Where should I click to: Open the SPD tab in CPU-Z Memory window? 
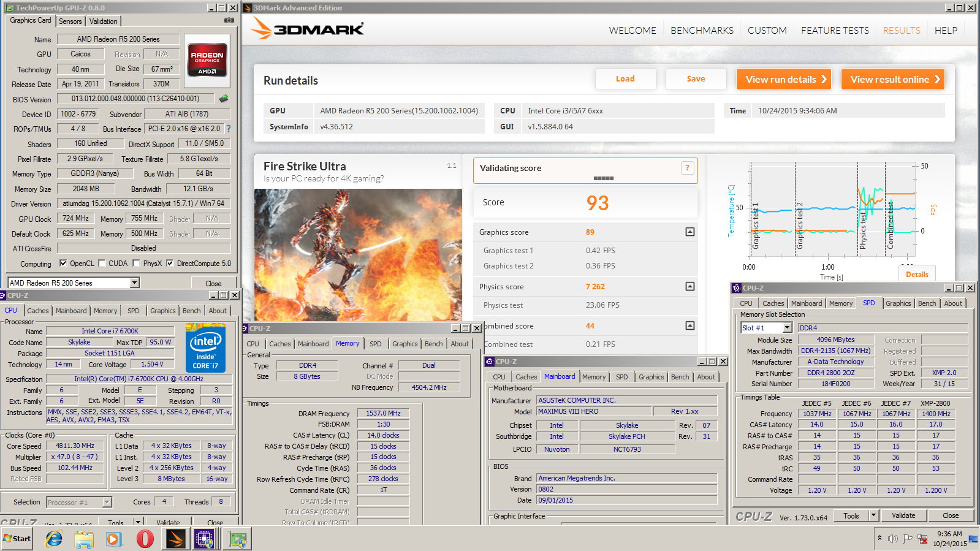point(376,344)
